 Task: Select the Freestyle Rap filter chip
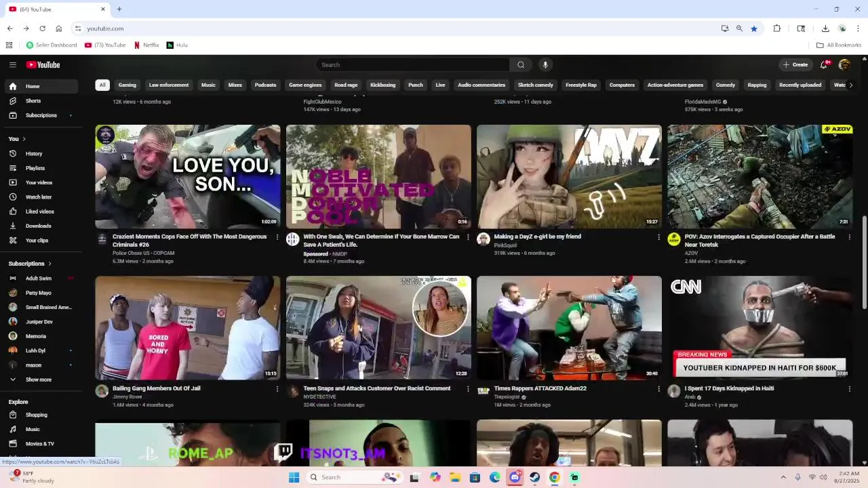pyautogui.click(x=581, y=85)
